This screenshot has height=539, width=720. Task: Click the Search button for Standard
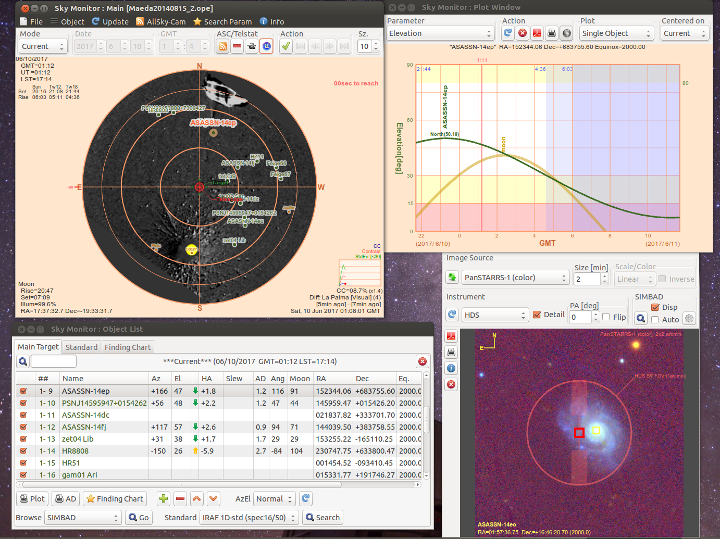click(x=322, y=517)
